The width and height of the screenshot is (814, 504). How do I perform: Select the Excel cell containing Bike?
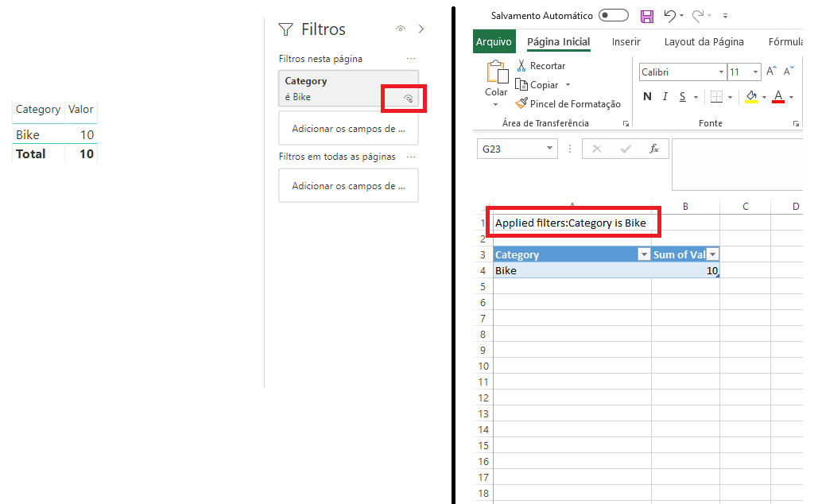coord(572,270)
